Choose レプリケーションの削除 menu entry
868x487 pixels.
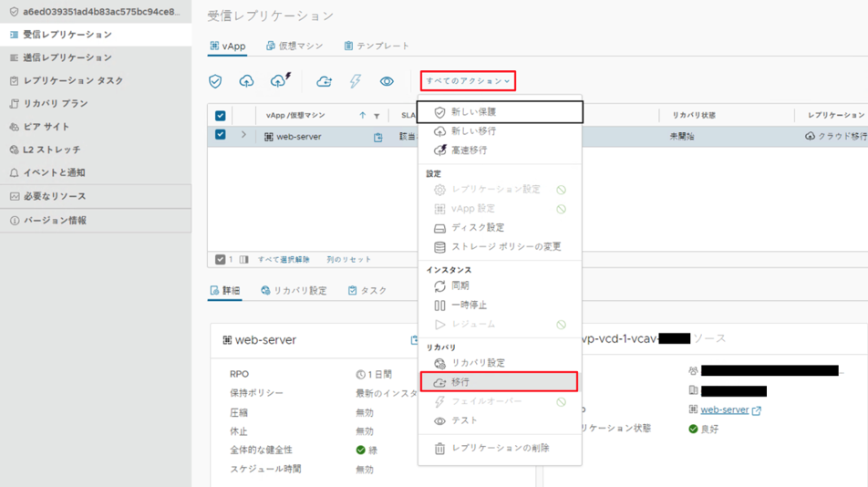(500, 449)
